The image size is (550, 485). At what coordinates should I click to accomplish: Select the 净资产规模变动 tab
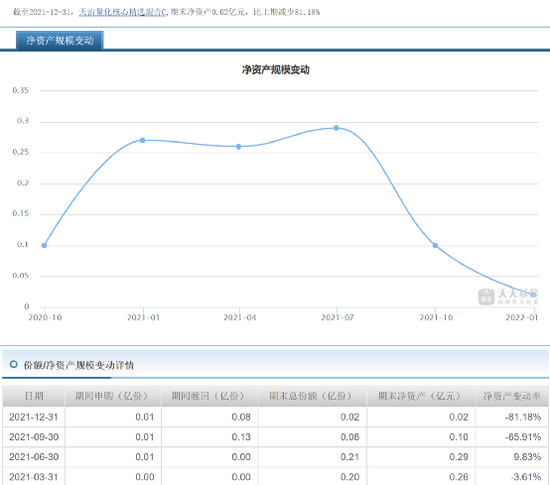click(x=60, y=41)
